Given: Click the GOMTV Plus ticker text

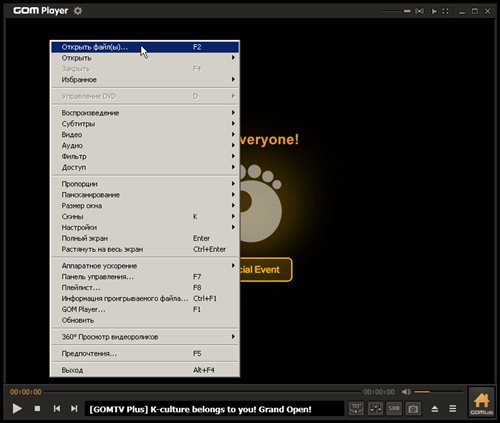Looking at the screenshot, I should 200,409.
